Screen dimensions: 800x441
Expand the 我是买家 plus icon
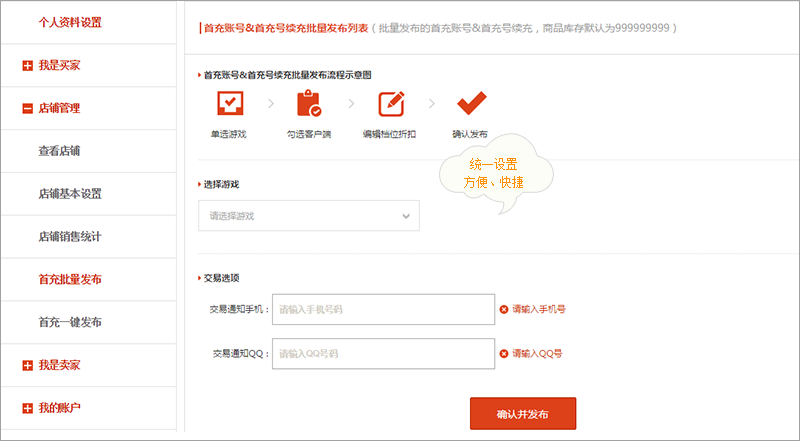click(x=28, y=66)
